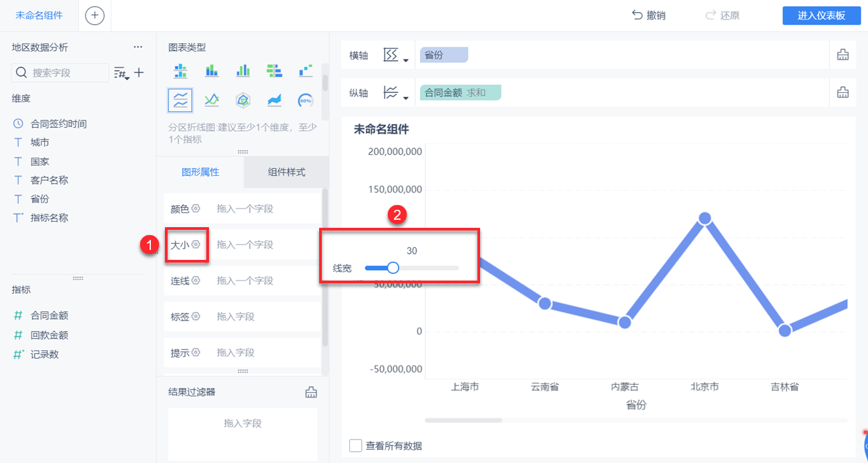Open the 颜色 settings gear
The image size is (868, 463).
(196, 208)
